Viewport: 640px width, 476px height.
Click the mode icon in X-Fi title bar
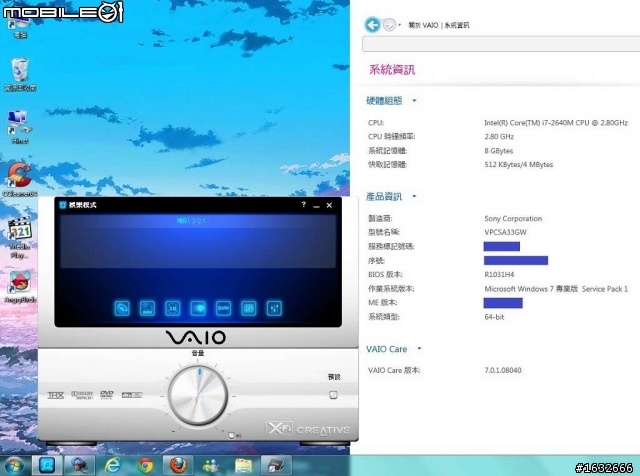click(63, 205)
